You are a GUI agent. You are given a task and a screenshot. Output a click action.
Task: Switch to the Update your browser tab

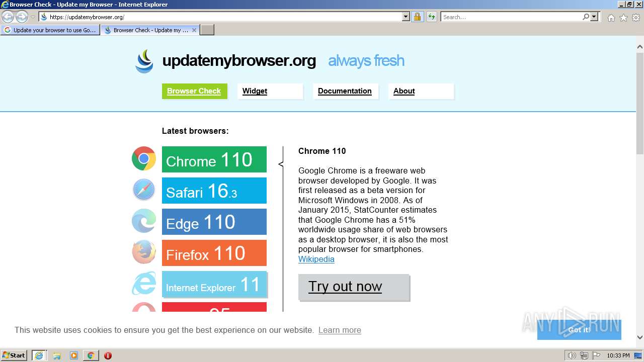(x=50, y=30)
